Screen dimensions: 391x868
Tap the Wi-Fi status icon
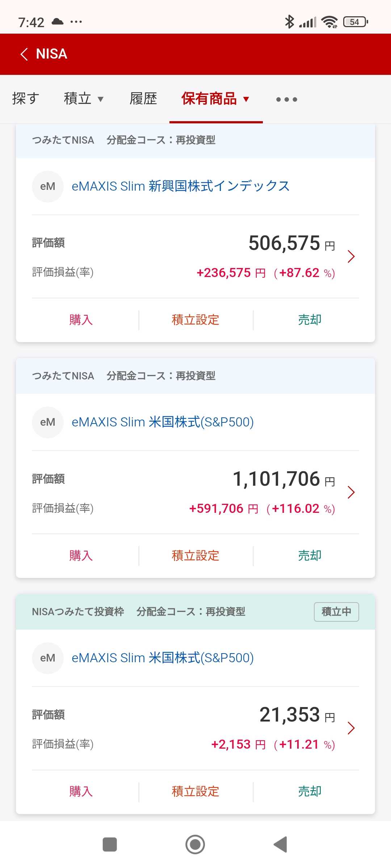click(329, 22)
